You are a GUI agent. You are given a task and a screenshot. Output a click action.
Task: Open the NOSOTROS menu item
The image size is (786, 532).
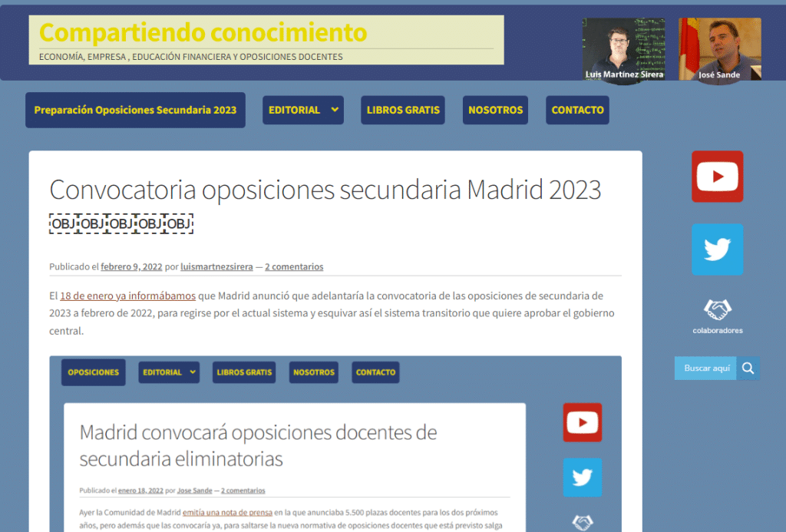click(495, 110)
